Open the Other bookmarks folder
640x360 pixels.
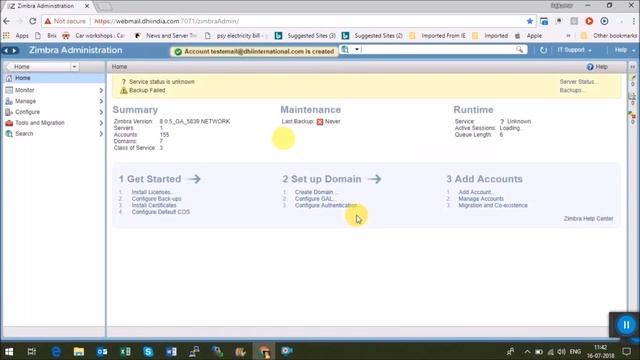coord(609,36)
